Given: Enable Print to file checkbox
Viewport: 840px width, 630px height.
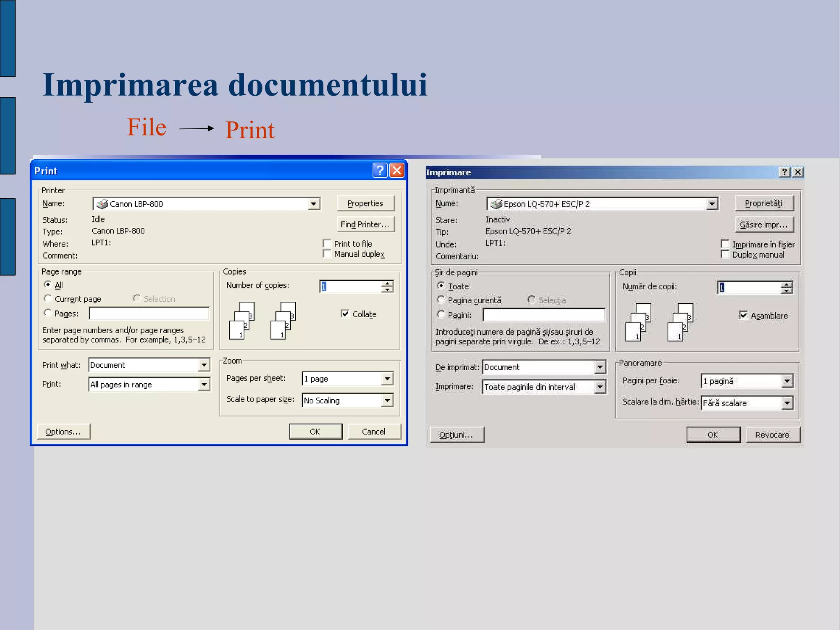Looking at the screenshot, I should (327, 243).
